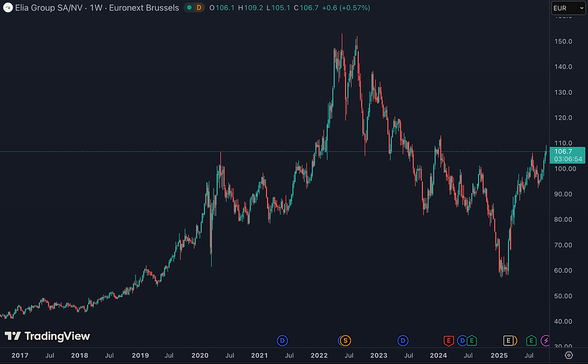Open the grey E earnings marker in 2025

pos(509,341)
